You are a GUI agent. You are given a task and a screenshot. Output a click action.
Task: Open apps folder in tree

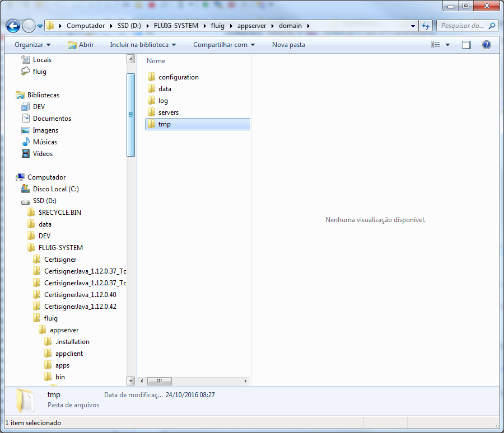62,365
